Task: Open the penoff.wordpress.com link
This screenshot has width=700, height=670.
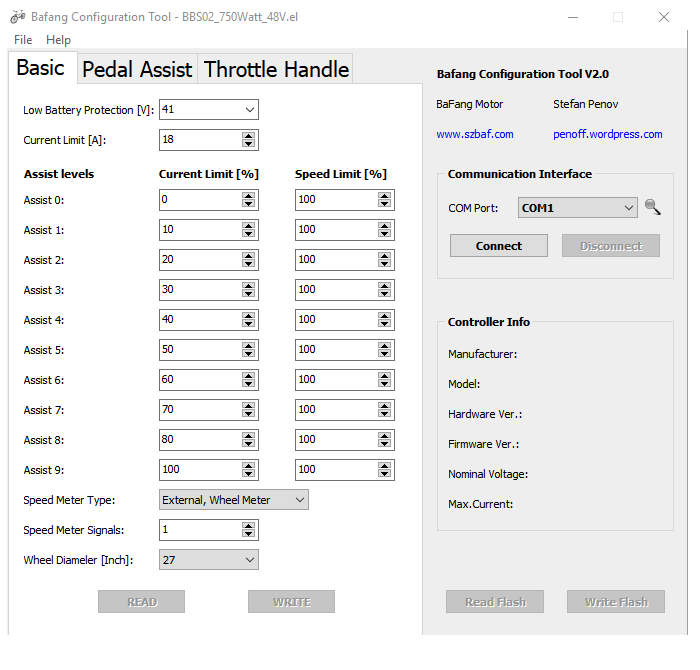Action: point(607,134)
